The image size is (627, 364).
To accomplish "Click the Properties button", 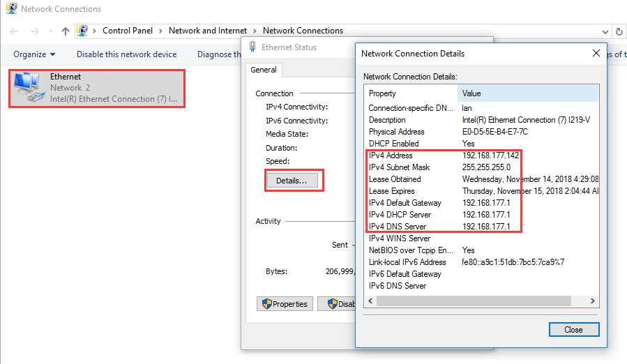I will click(x=285, y=304).
